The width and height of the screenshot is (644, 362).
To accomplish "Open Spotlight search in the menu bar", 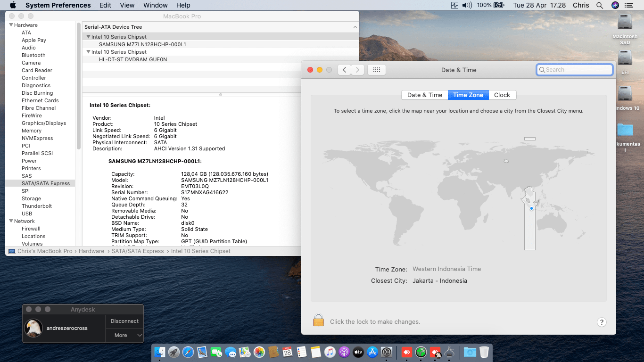I will [x=600, y=5].
